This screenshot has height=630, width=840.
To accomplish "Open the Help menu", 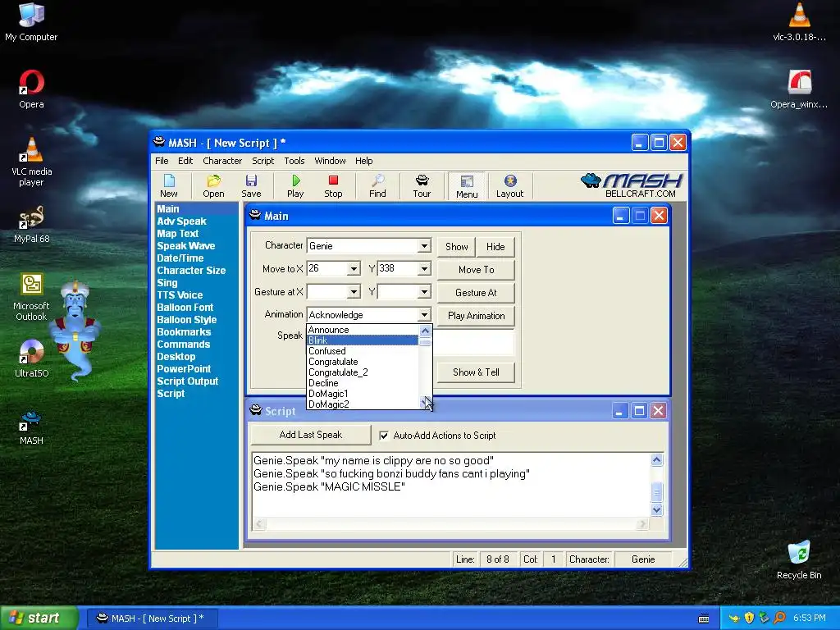I will tap(363, 161).
